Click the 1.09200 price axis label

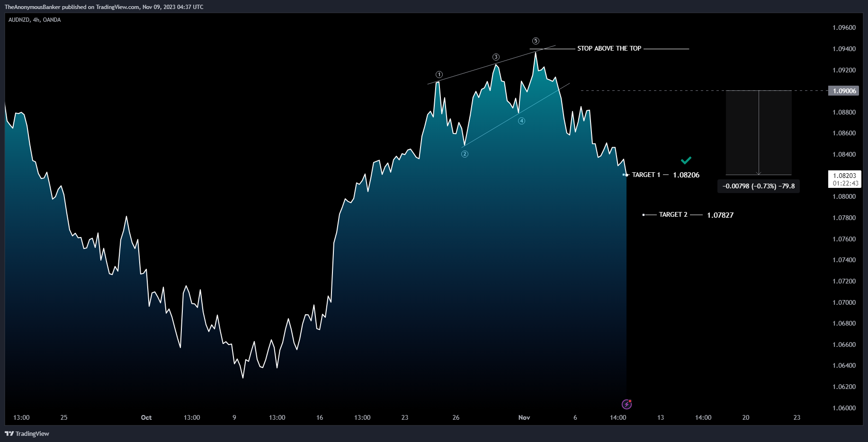click(x=844, y=70)
